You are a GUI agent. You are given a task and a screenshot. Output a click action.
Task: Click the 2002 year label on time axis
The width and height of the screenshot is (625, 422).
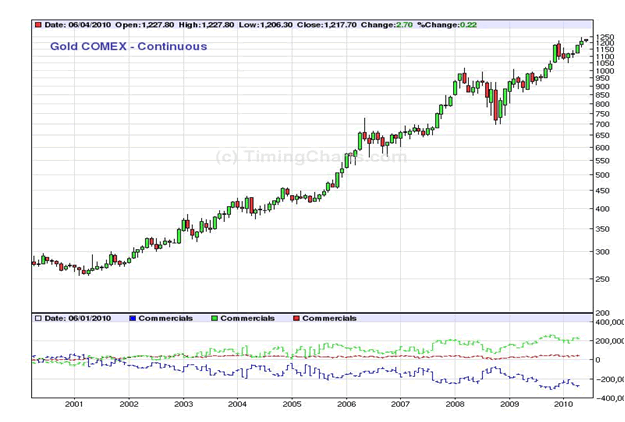(129, 404)
